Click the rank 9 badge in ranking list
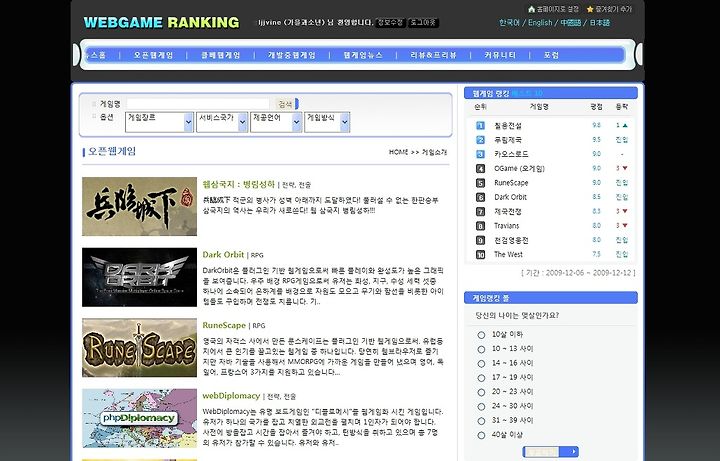Viewport: 720px width, 461px height. pos(480,240)
